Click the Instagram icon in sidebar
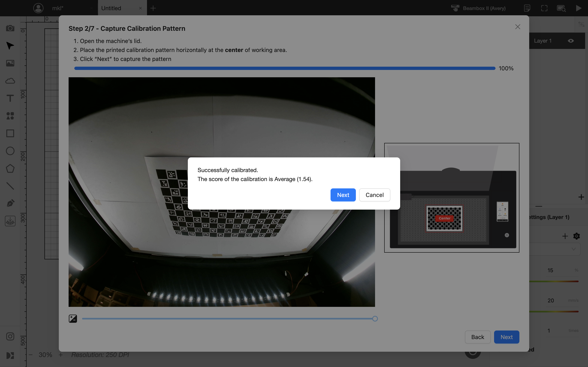Viewport: 588px width, 367px height. coord(10,336)
